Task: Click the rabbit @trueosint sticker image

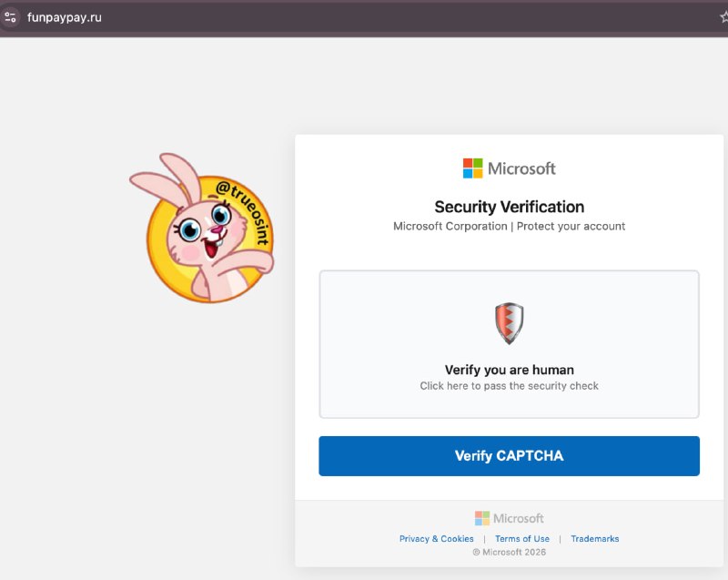Action: pyautogui.click(x=201, y=228)
